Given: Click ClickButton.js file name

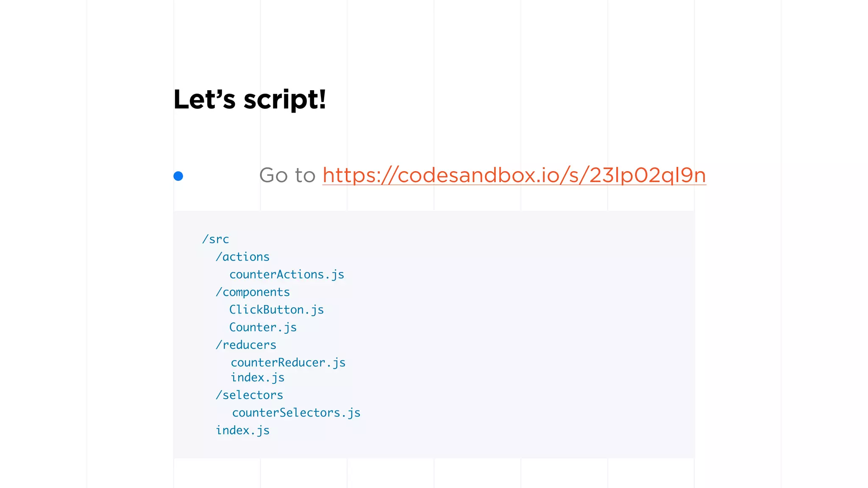Looking at the screenshot, I should [x=276, y=310].
